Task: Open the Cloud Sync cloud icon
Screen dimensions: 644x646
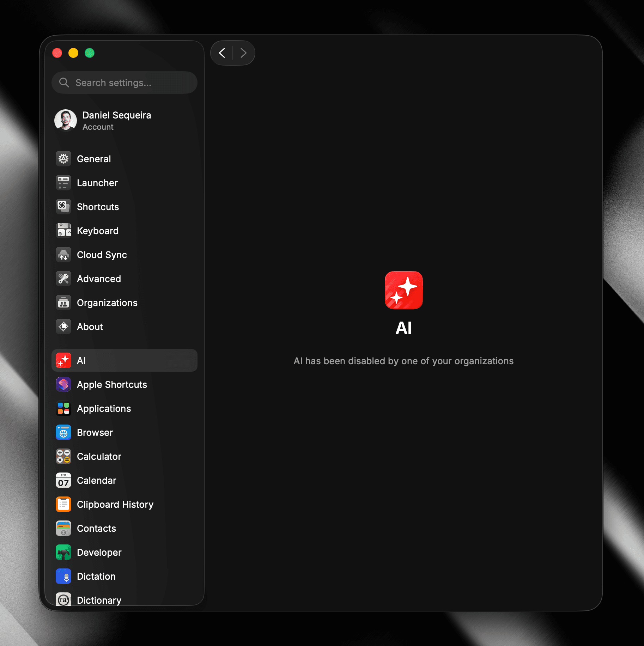Action: point(63,255)
